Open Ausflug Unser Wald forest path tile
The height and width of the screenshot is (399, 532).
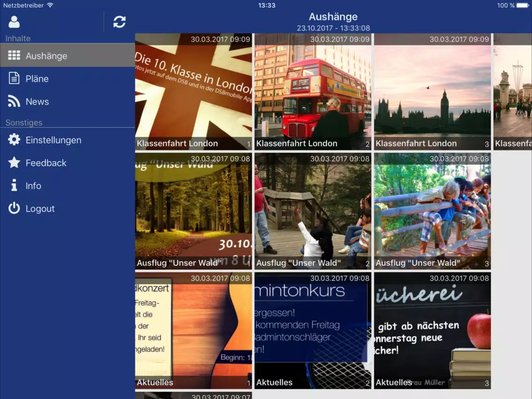pyautogui.click(x=193, y=211)
